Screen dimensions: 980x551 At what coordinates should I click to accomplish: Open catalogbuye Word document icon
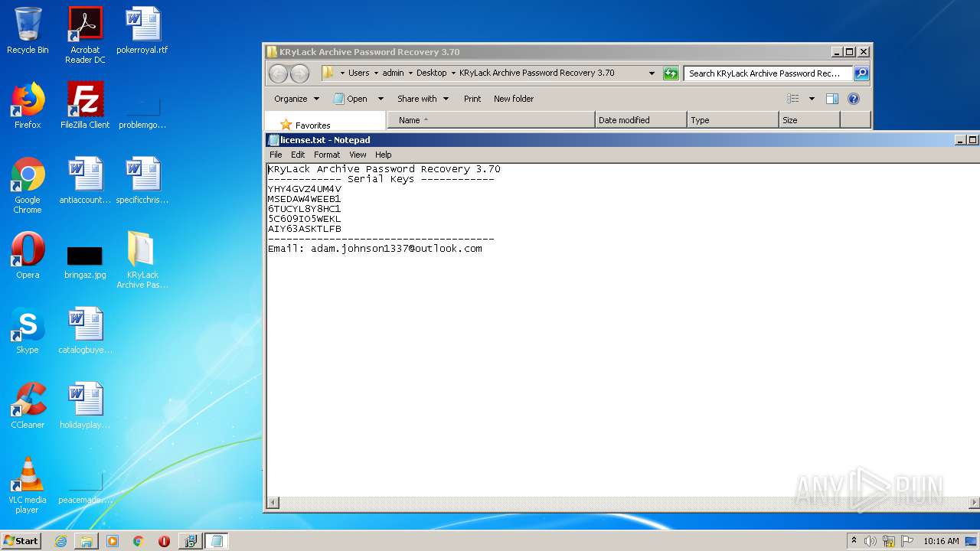85,331
